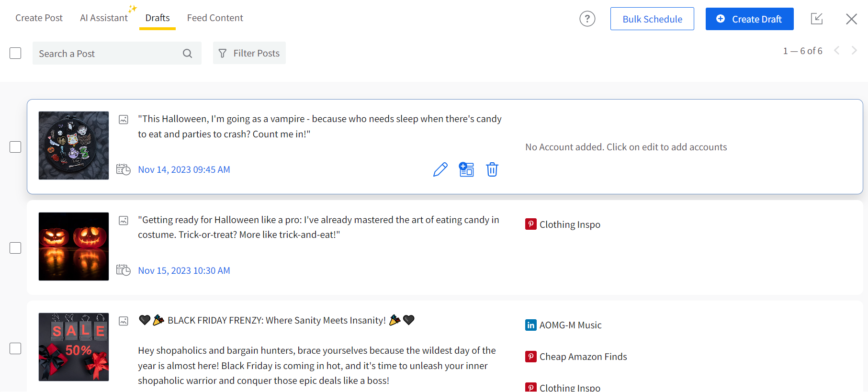Go to previous page of drafts

coord(837,51)
